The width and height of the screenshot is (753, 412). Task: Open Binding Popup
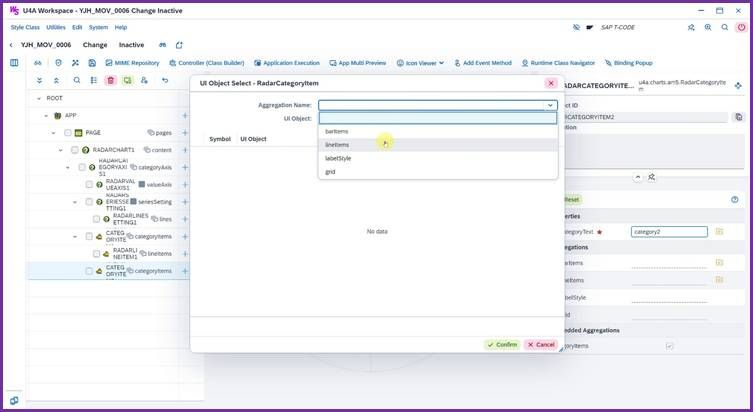629,63
